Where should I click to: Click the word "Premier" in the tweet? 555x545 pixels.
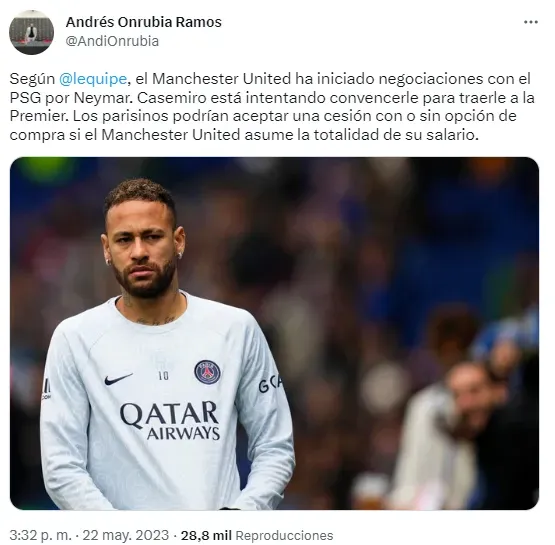39,116
